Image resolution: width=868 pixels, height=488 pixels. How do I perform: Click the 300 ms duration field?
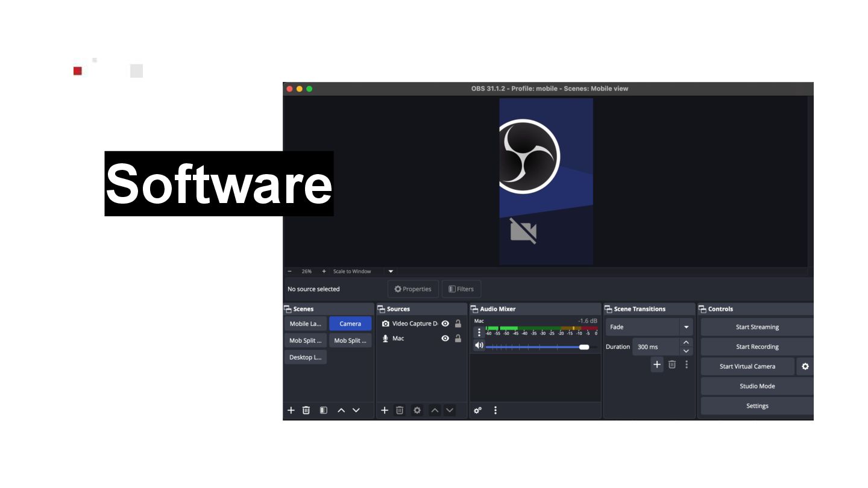tap(656, 347)
